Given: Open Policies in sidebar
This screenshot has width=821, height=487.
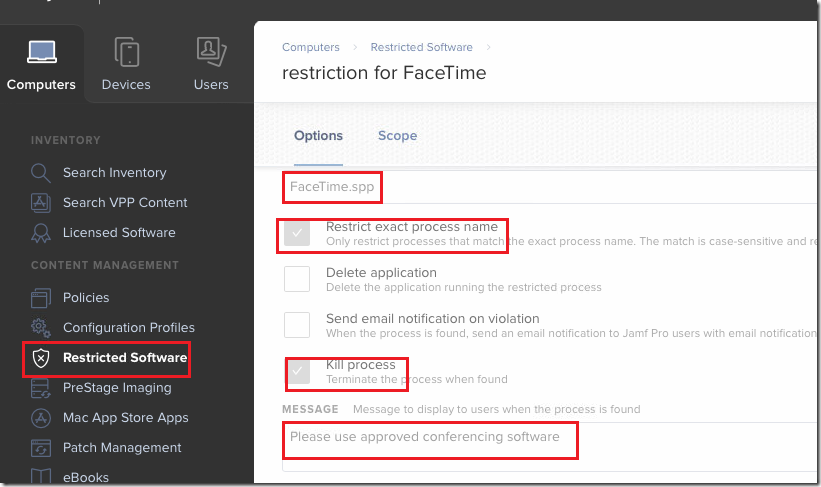Looking at the screenshot, I should 86,297.
